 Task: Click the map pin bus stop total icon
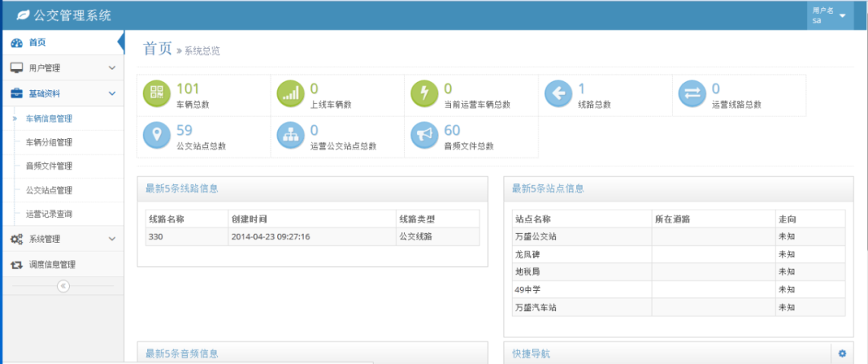tap(157, 135)
